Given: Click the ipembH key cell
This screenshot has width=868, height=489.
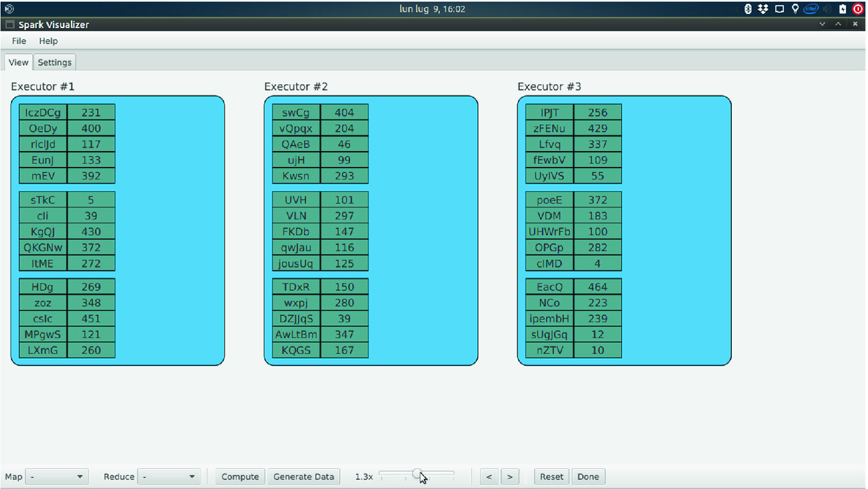Looking at the screenshot, I should [x=550, y=318].
